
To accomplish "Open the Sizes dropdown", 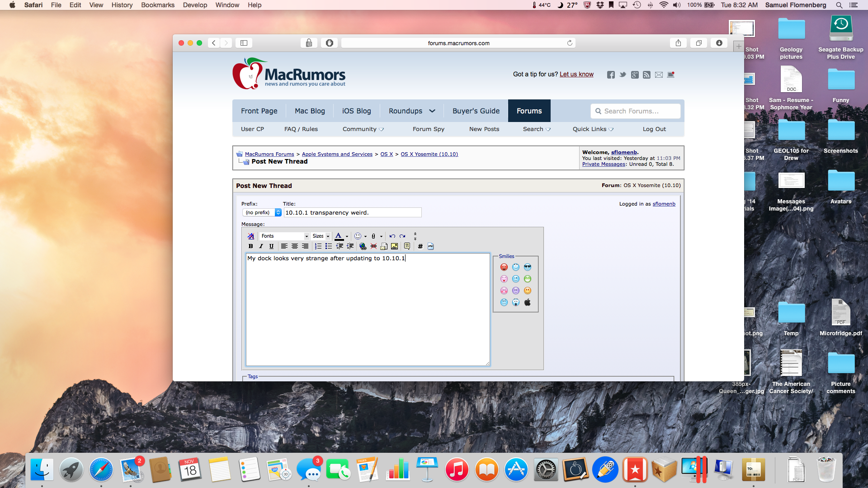I will coord(321,236).
